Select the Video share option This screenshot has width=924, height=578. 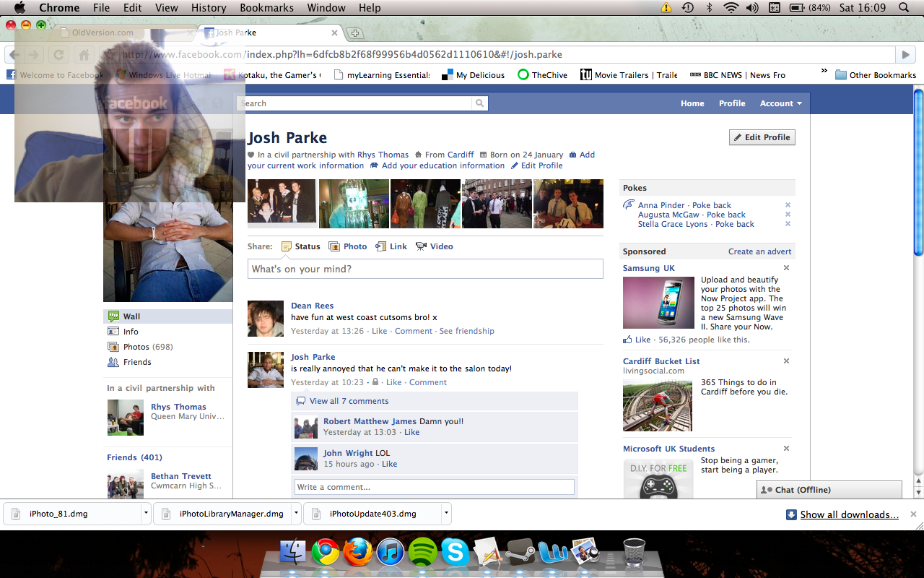click(x=422, y=246)
